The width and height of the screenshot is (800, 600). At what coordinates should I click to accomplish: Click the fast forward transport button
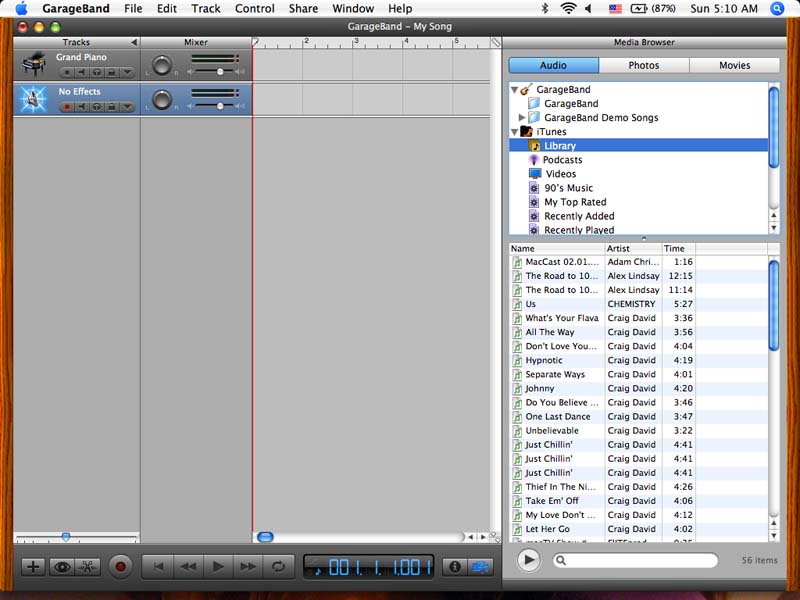(248, 567)
